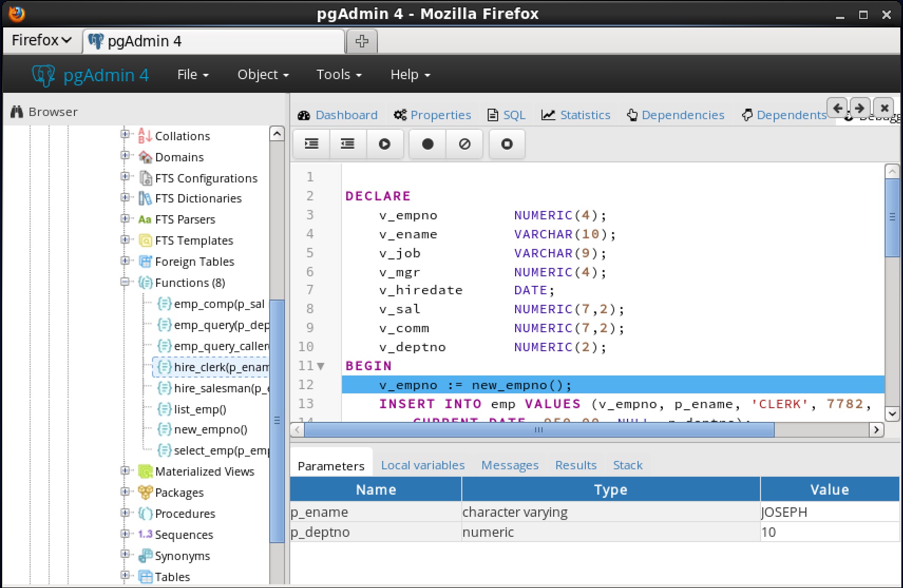The height and width of the screenshot is (588, 903).
Task: Click the new tab plus button
Action: click(362, 41)
